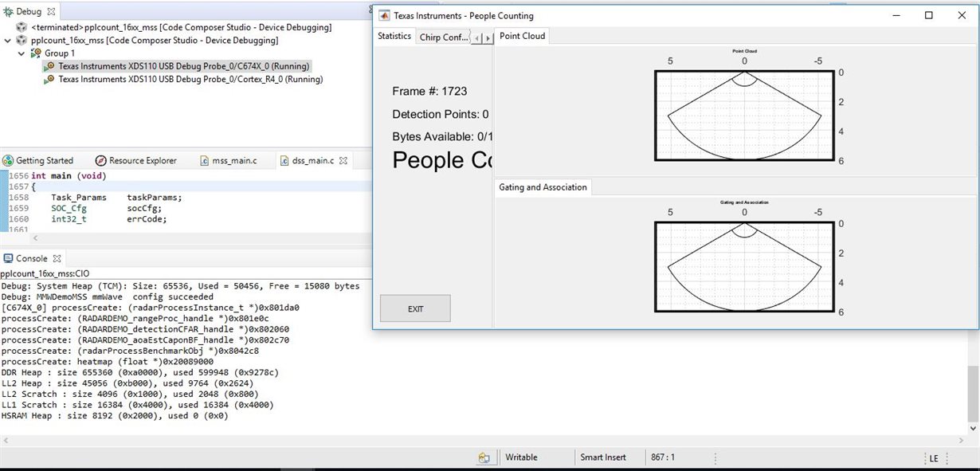Screen dimensions: 980x471
Task: Click the EXIT button
Action: 415,308
